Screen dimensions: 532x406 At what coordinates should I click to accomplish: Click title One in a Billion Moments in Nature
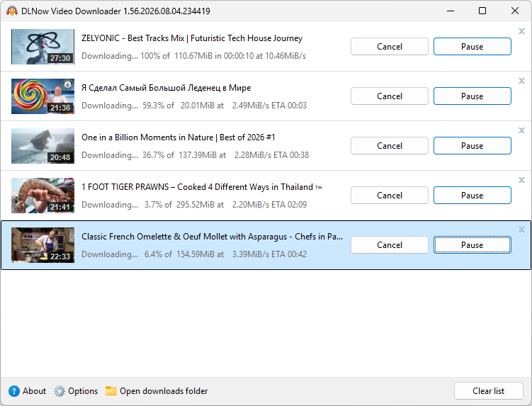tap(178, 137)
